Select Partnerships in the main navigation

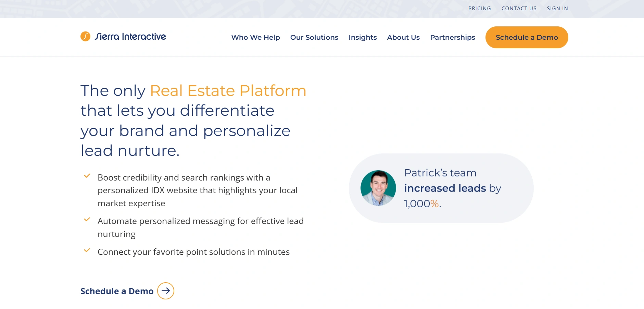452,37
